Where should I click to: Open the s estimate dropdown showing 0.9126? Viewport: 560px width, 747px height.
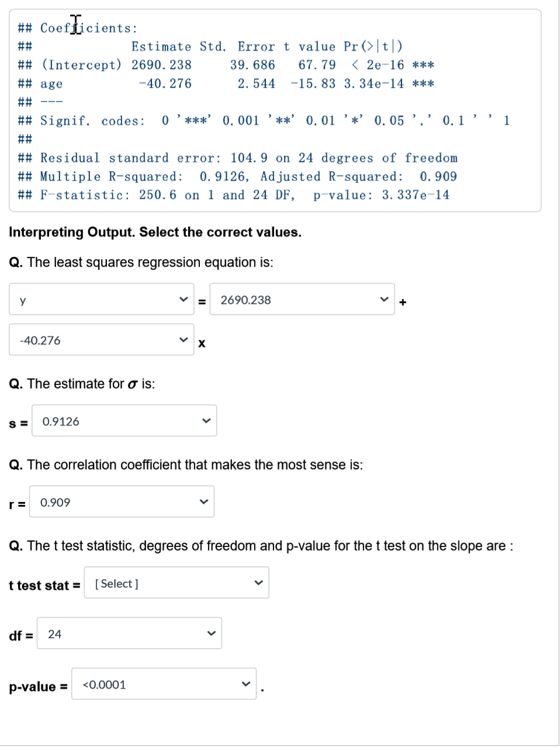point(124,420)
